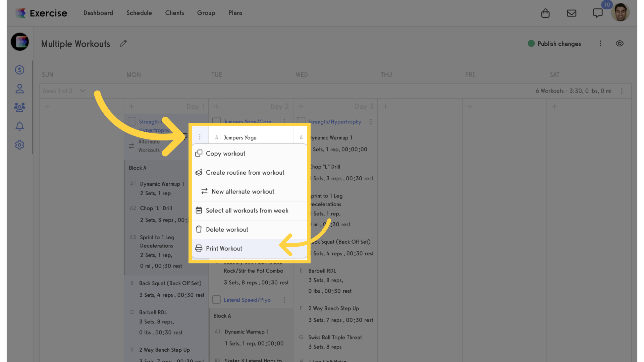This screenshot has width=644, height=362.
Task: Open the groups sidebar icon
Action: (19, 107)
